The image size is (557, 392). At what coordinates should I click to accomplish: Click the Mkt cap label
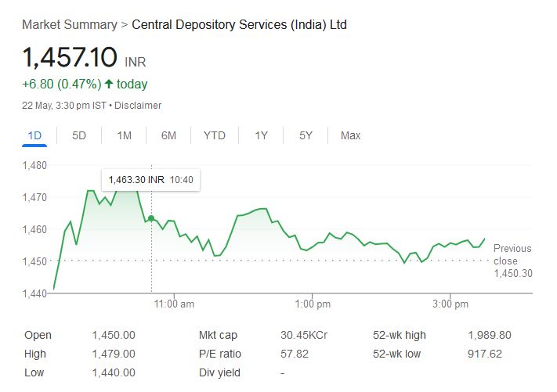[x=218, y=335]
